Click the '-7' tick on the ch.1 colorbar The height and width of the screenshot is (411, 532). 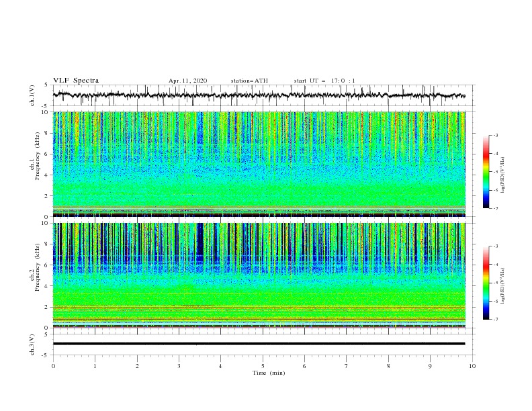(496, 208)
